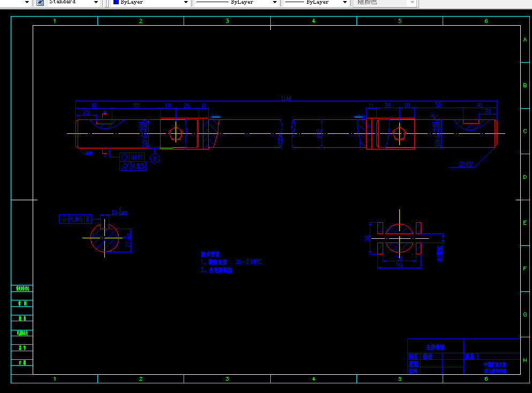Select the 2X45° chamfer note
Viewport: 532px width, 393px height.
click(x=466, y=164)
